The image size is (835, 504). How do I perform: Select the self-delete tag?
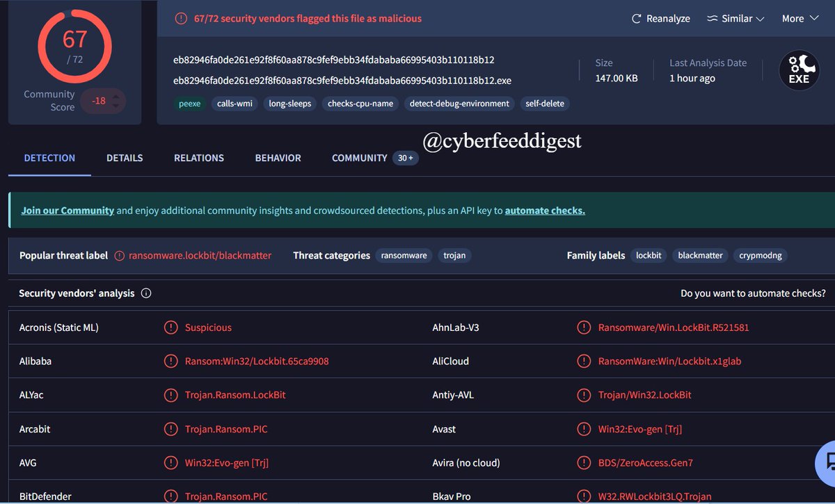545,104
